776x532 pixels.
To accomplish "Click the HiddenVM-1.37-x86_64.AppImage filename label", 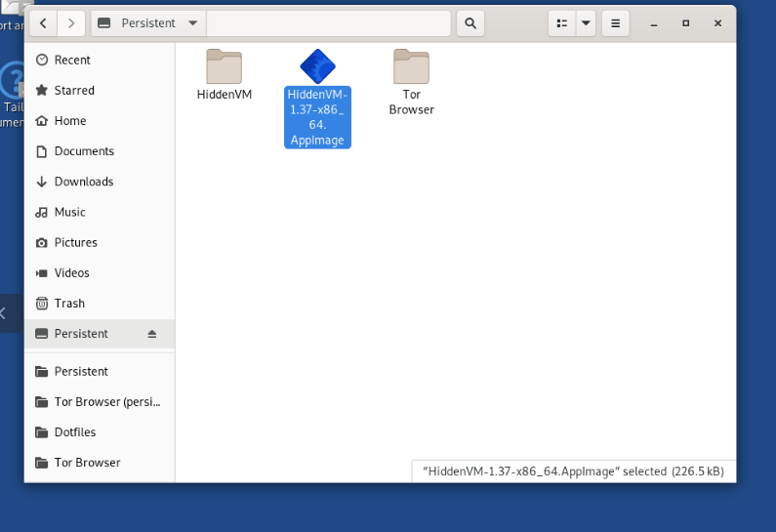I will [x=318, y=117].
